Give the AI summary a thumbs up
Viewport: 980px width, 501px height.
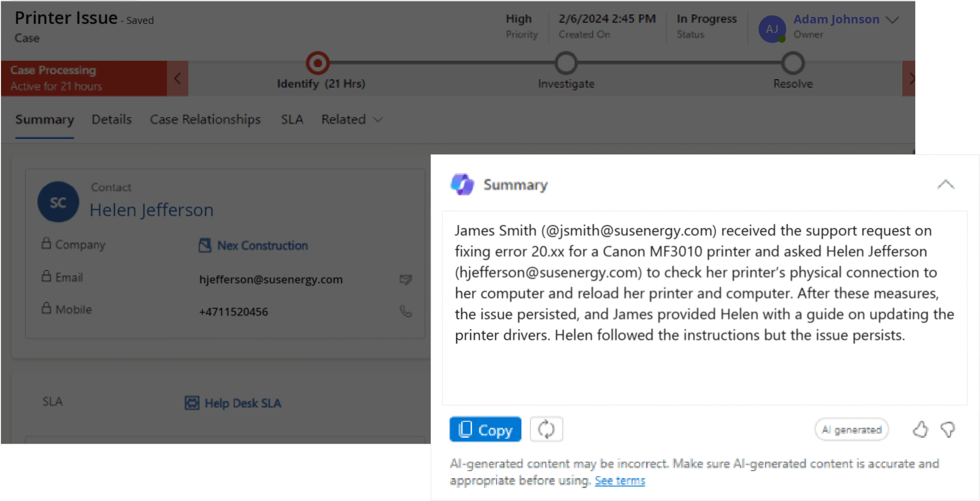[921, 429]
